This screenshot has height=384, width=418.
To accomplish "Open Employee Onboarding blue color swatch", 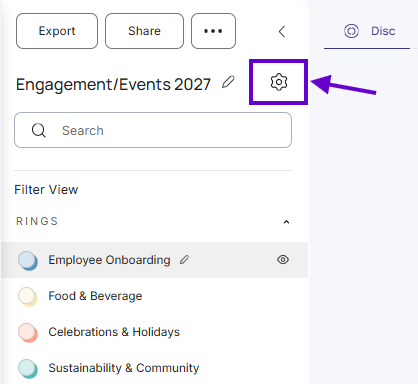I will point(28,261).
